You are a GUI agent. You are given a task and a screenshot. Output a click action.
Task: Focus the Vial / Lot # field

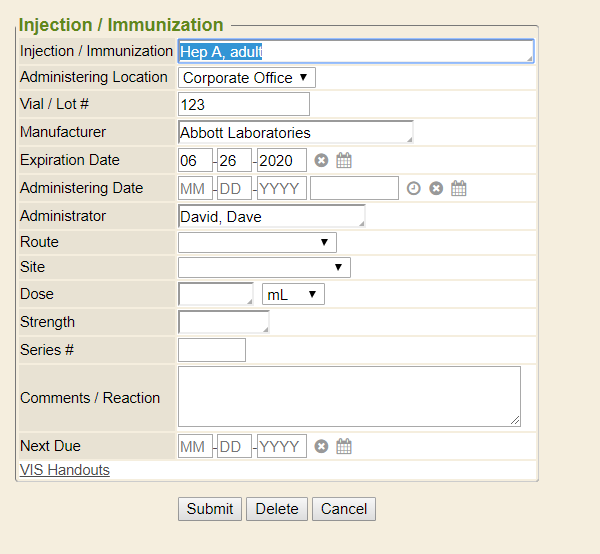point(244,104)
